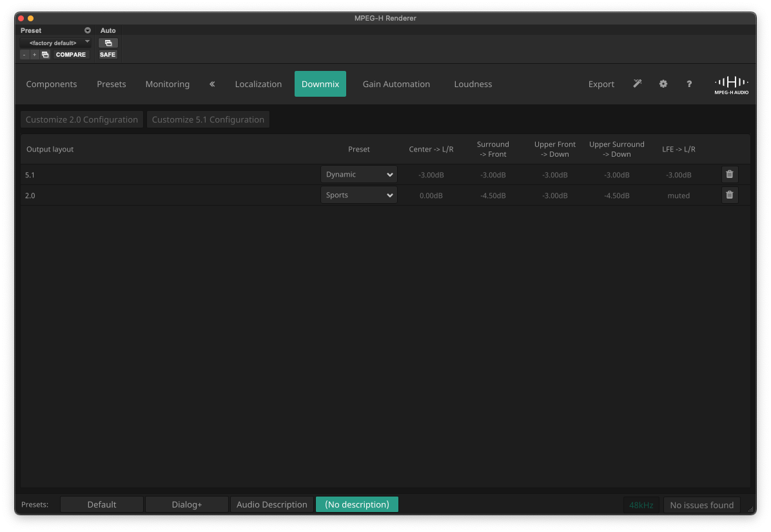This screenshot has width=771, height=532.
Task: Click Customize 5.1 Configuration button
Action: coord(208,119)
